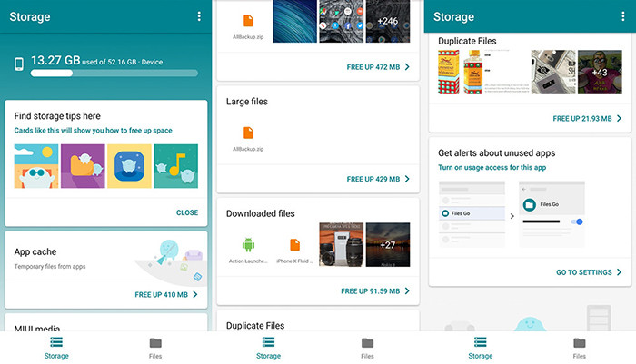Click 'Turn on usage access for this app'

point(490,169)
